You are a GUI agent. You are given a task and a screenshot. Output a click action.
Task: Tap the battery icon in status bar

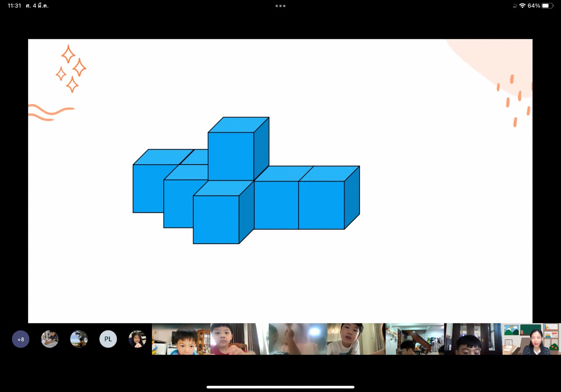click(547, 6)
